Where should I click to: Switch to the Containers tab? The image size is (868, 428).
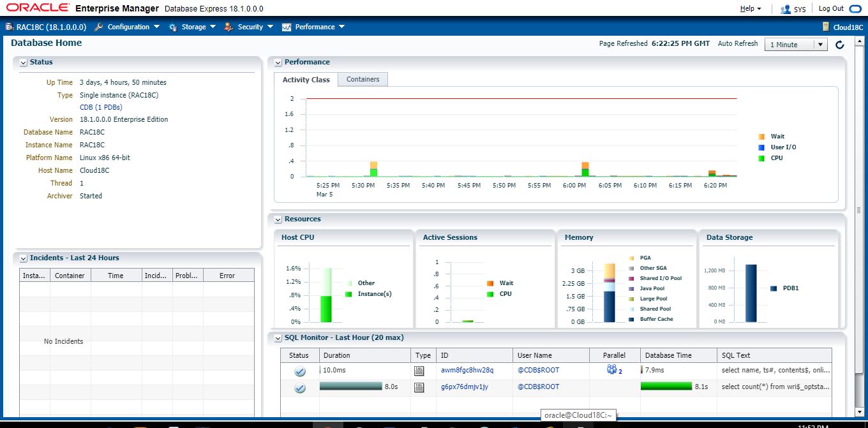click(x=363, y=80)
